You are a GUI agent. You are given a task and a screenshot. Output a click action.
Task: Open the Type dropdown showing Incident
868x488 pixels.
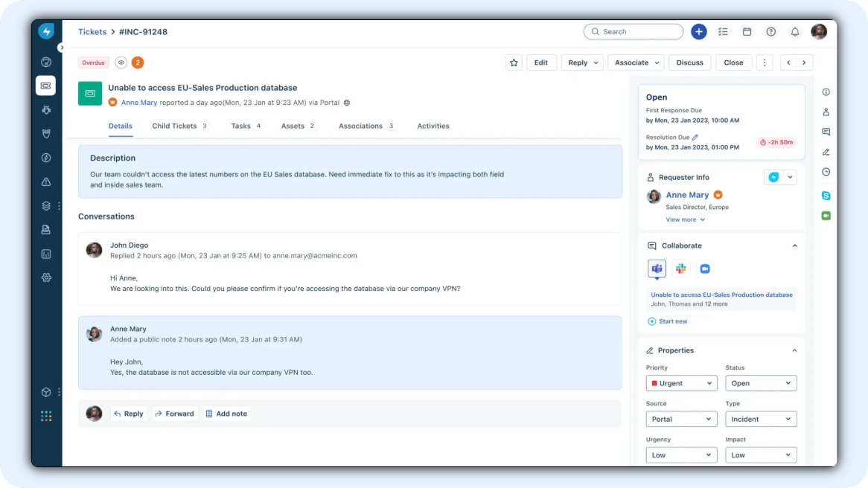tap(760, 420)
